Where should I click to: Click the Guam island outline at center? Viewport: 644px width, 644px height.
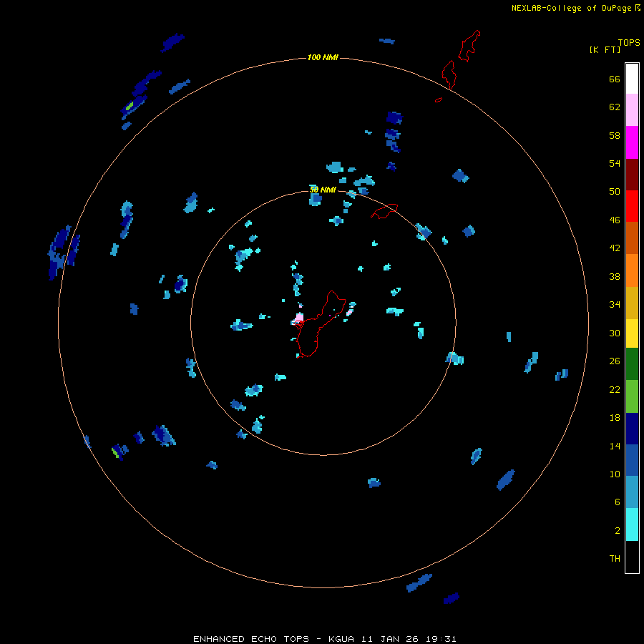pos(321,324)
